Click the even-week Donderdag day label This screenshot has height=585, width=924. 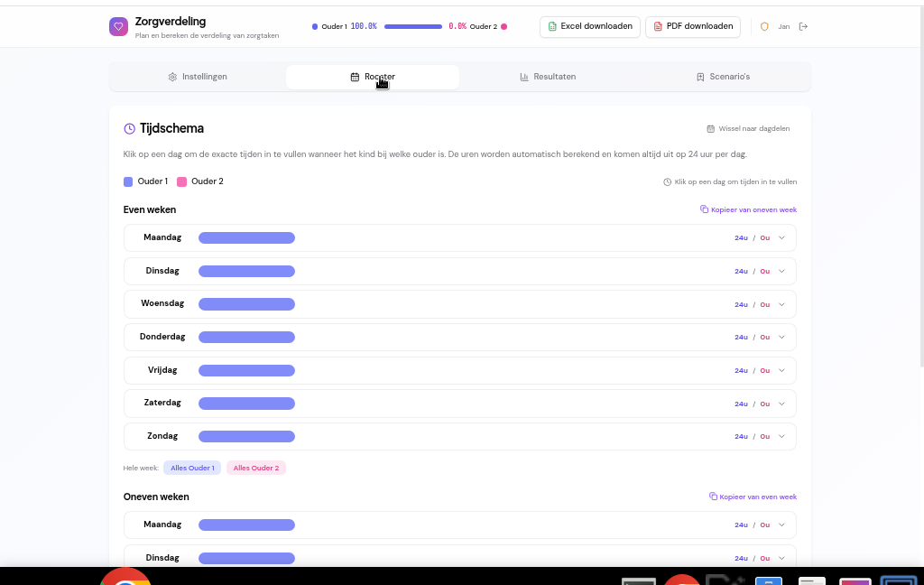pyautogui.click(x=162, y=337)
